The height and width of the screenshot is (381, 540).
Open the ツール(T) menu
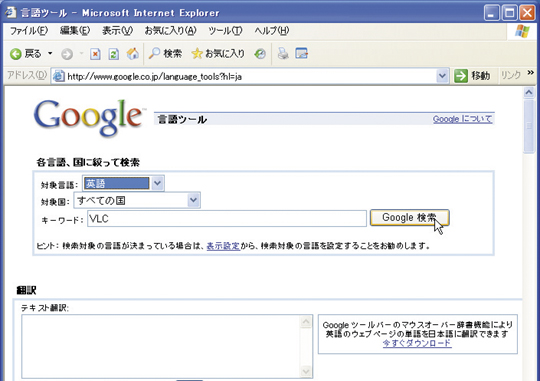(x=225, y=31)
